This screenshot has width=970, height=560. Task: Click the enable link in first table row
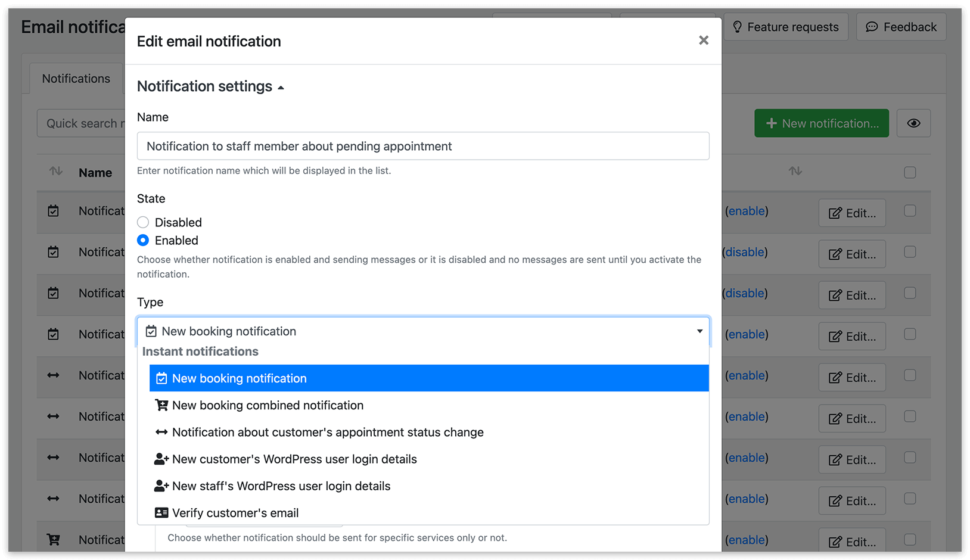(x=747, y=211)
